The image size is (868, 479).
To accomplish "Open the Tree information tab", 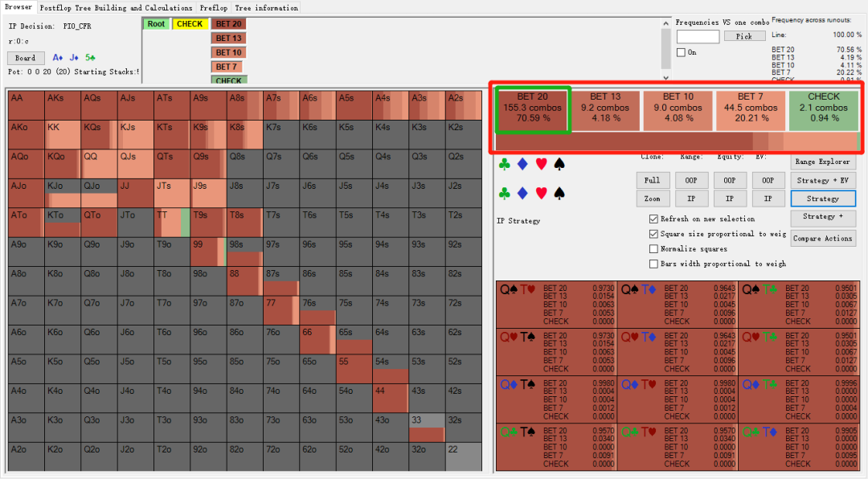I will 266,8.
